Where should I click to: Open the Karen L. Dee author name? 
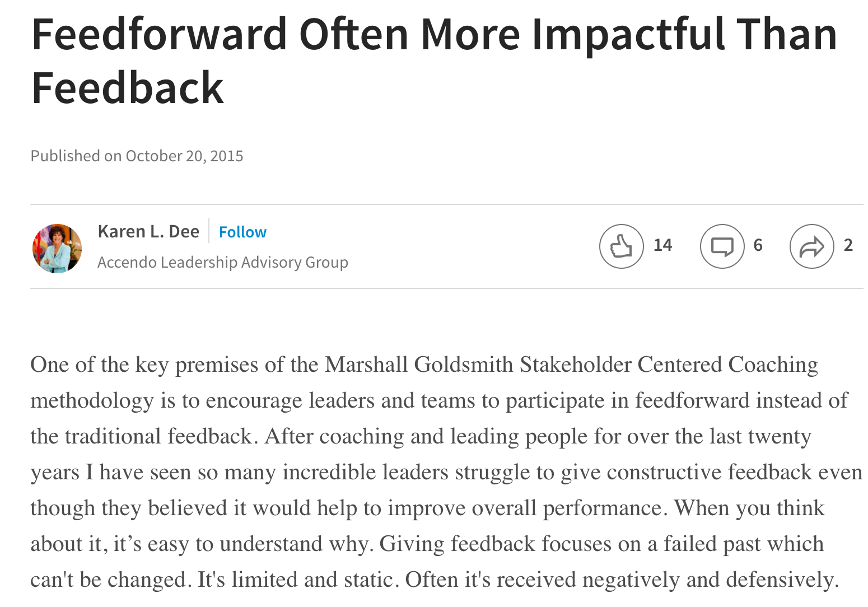[148, 231]
